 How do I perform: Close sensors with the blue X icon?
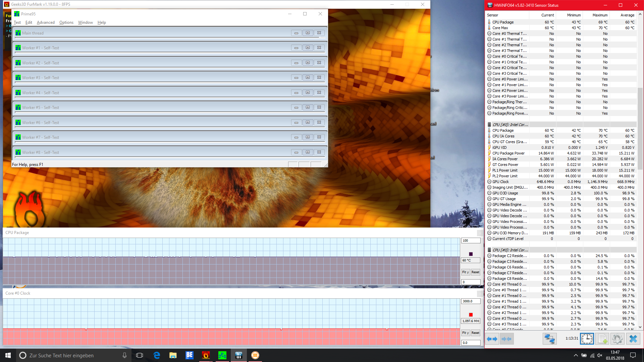pyautogui.click(x=633, y=339)
